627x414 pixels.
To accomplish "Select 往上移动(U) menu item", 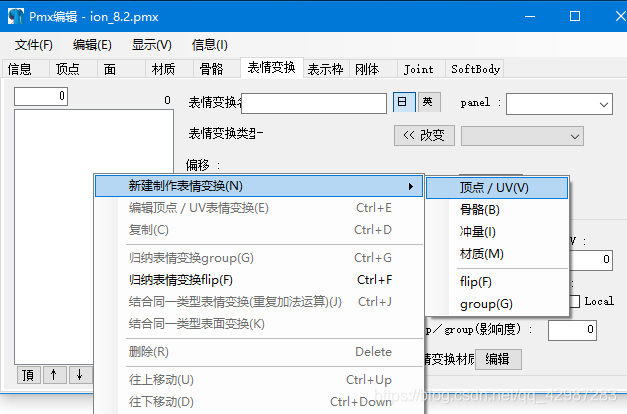I will [x=259, y=380].
